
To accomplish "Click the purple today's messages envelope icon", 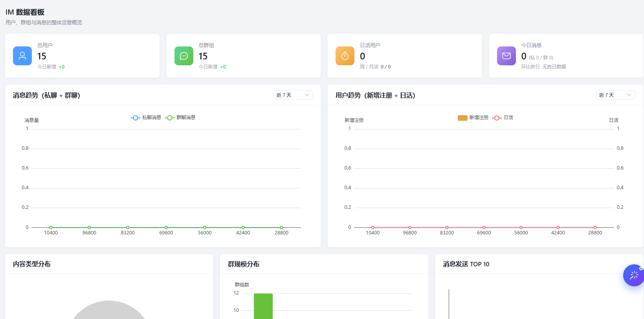I will (x=506, y=56).
